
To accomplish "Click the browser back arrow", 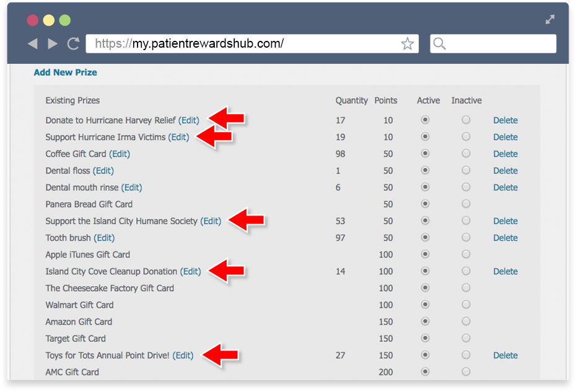I will [x=33, y=44].
